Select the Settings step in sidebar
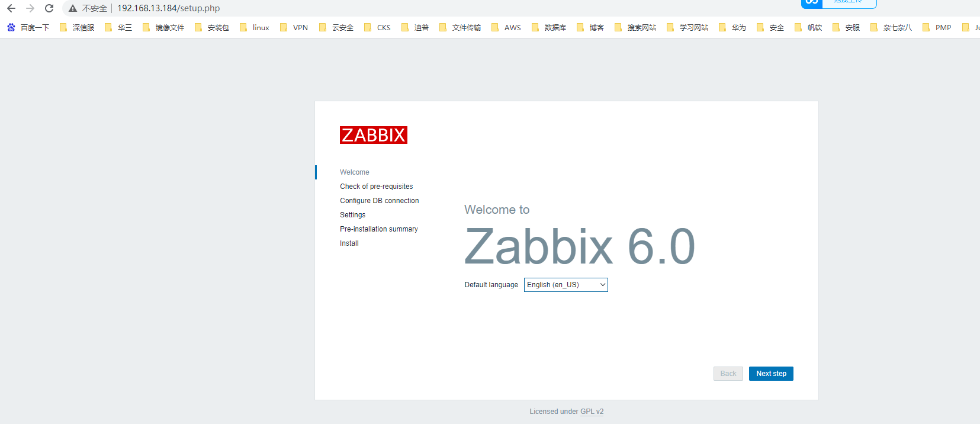 click(x=353, y=215)
